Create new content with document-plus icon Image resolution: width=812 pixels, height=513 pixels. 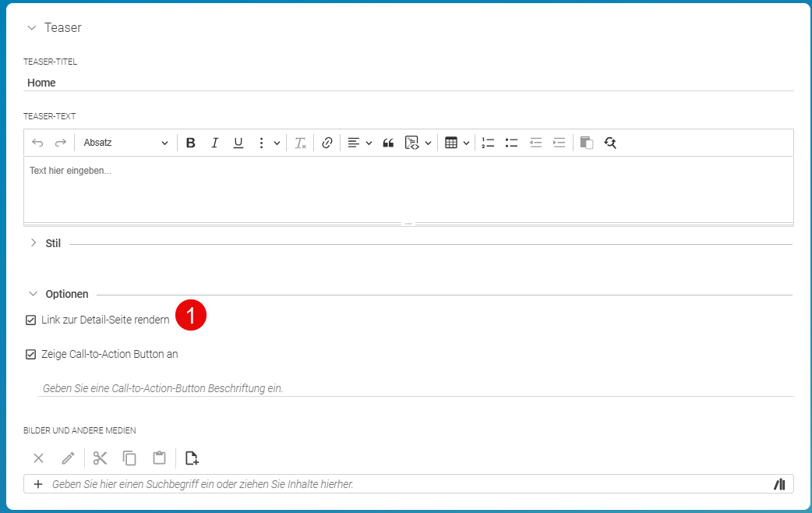click(192, 458)
